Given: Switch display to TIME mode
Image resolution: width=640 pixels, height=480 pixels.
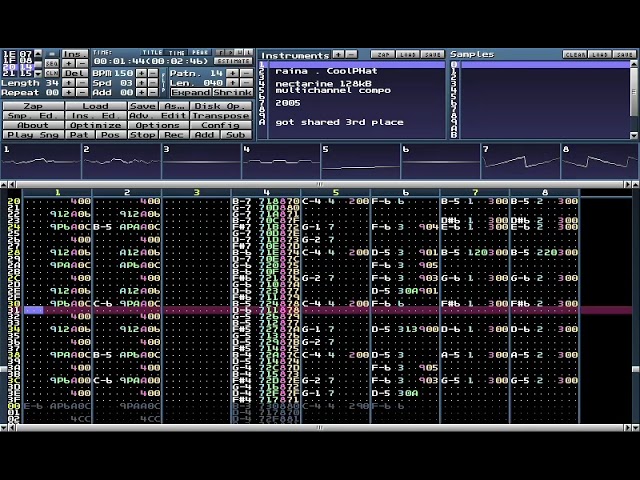Looking at the screenshot, I should (x=177, y=53).
